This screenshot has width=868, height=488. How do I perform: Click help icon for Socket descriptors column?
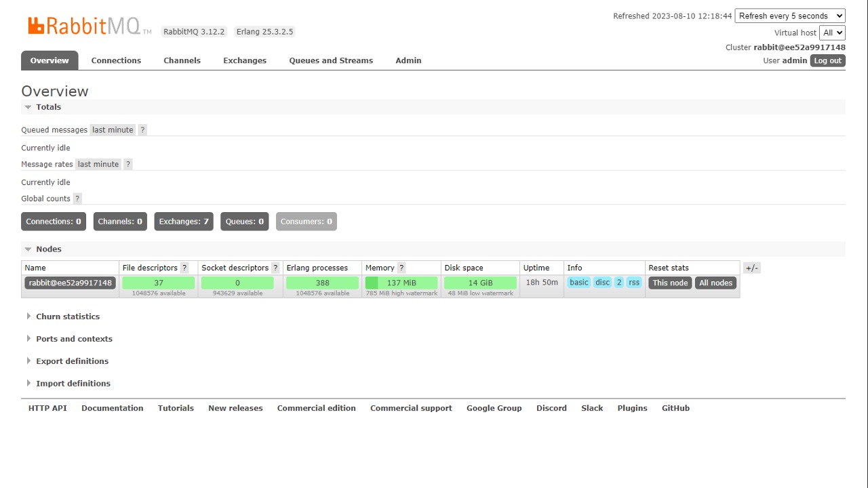tap(275, 268)
